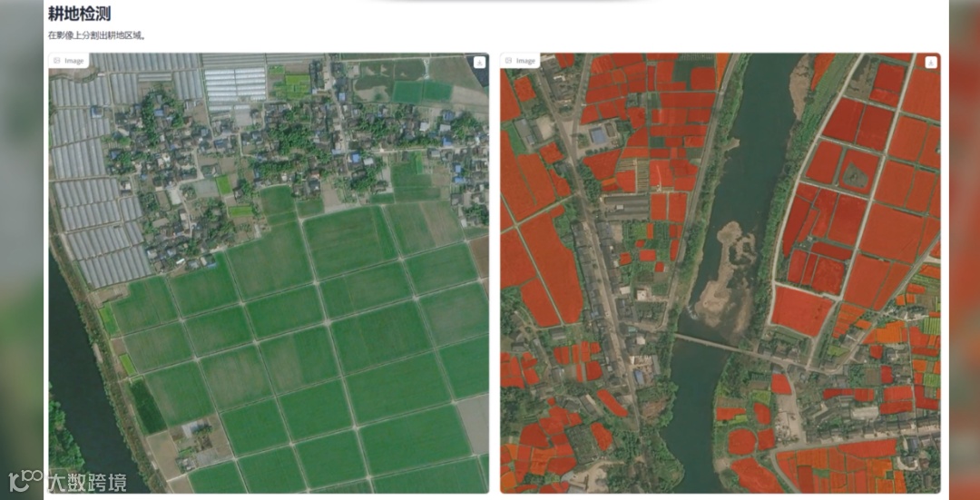The image size is (980, 500).
Task: Select the right panel's Image label
Action: click(x=519, y=61)
